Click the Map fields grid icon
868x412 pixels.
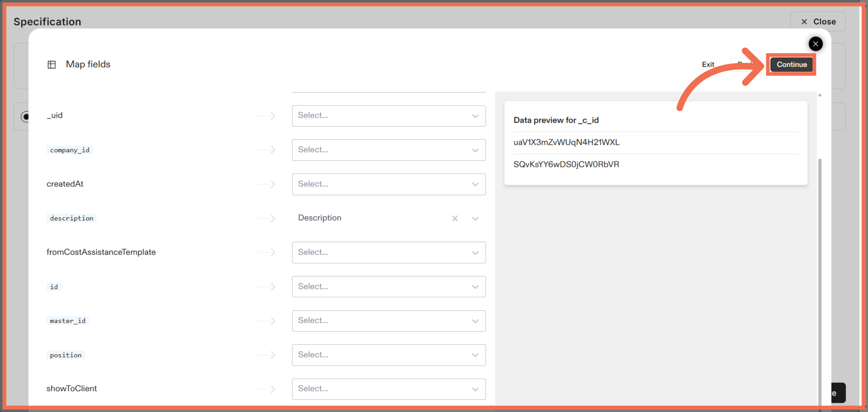point(52,64)
